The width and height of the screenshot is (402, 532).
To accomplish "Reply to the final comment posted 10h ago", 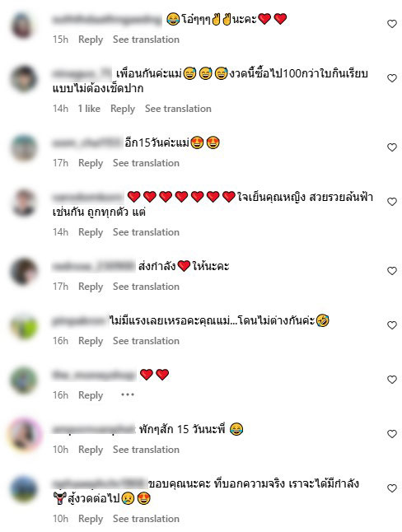I will tap(91, 519).
